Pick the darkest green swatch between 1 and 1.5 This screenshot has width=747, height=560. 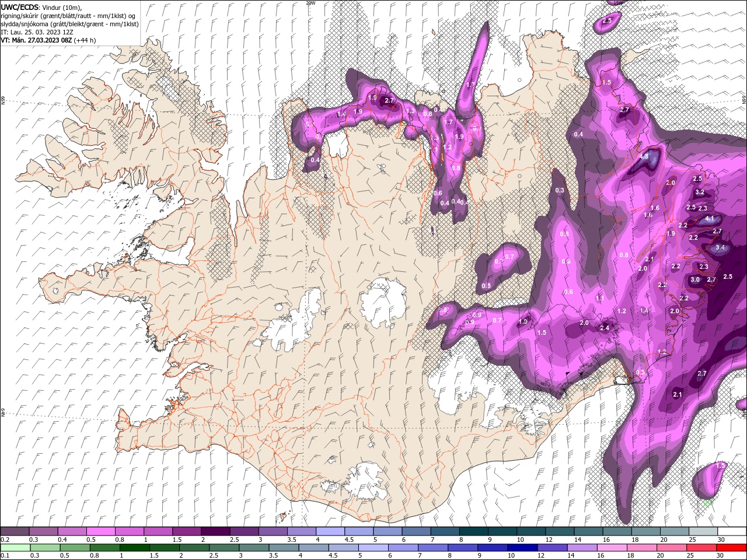pos(135,547)
